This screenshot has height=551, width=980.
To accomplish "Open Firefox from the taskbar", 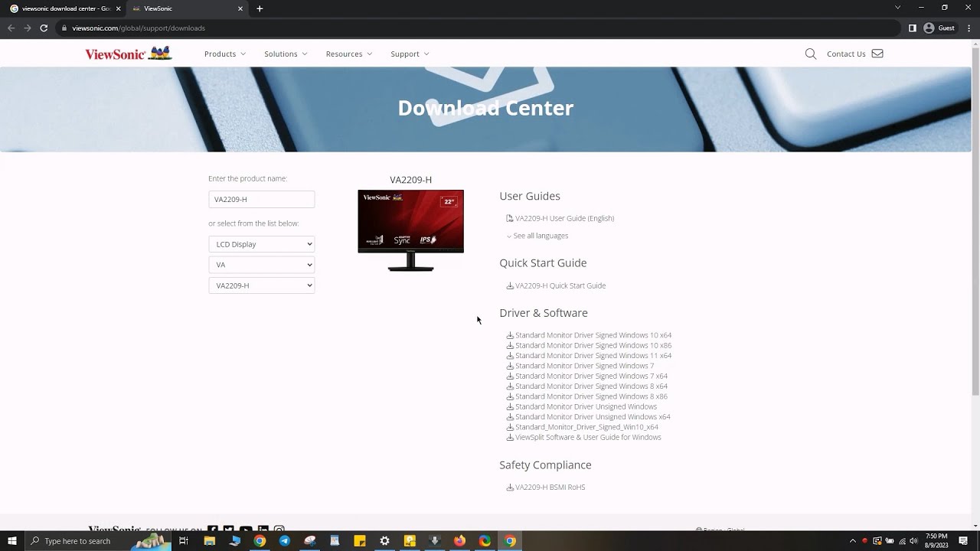I will point(459,541).
